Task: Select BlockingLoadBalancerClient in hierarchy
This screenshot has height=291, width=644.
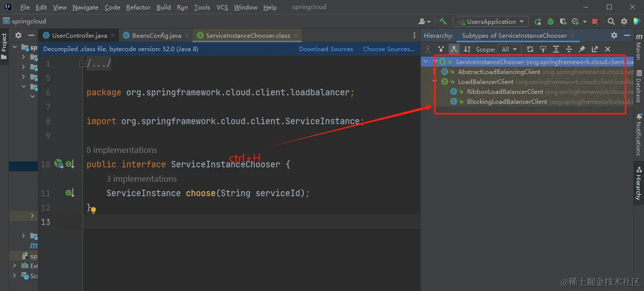Action: click(507, 101)
